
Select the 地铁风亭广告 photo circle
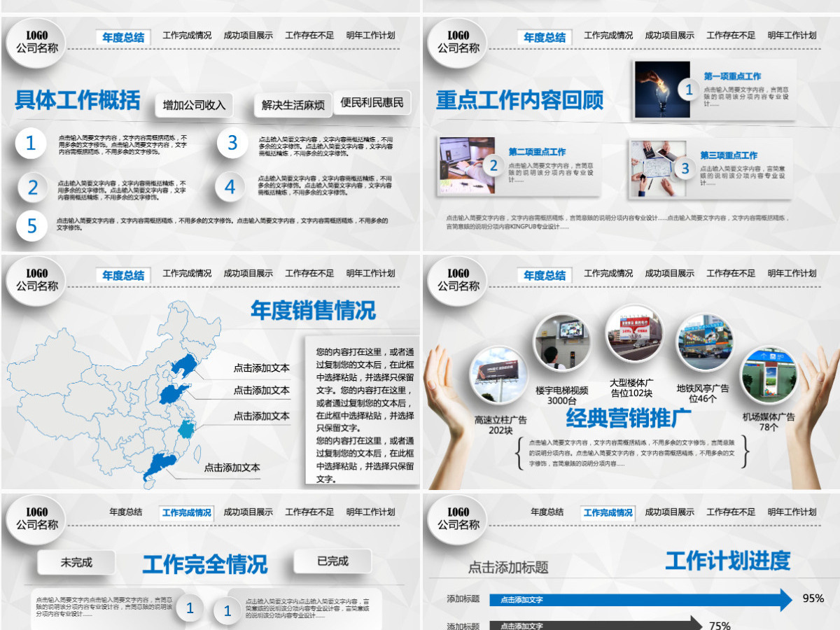coord(704,342)
